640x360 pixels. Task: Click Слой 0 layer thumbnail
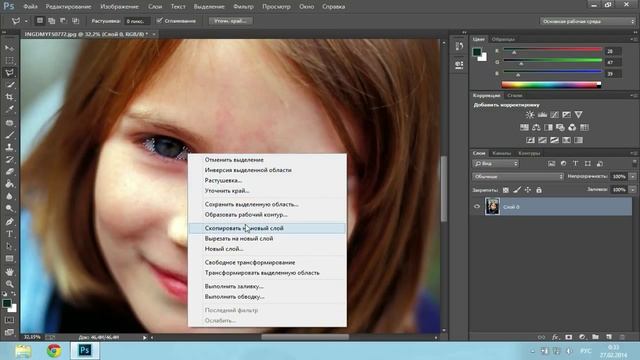492,207
